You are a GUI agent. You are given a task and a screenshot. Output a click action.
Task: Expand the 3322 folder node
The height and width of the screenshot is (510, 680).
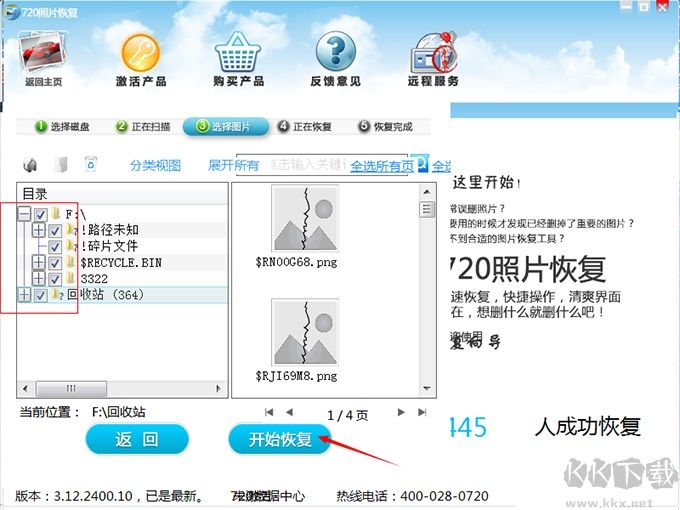click(x=39, y=278)
